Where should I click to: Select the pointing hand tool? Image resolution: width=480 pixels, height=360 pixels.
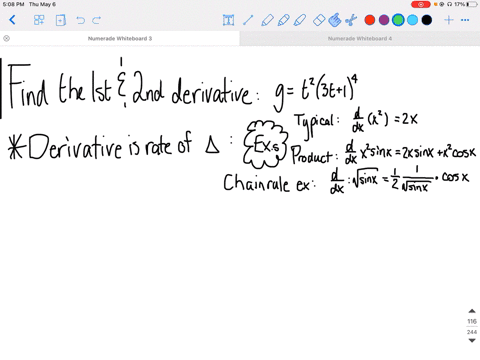[x=335, y=20]
